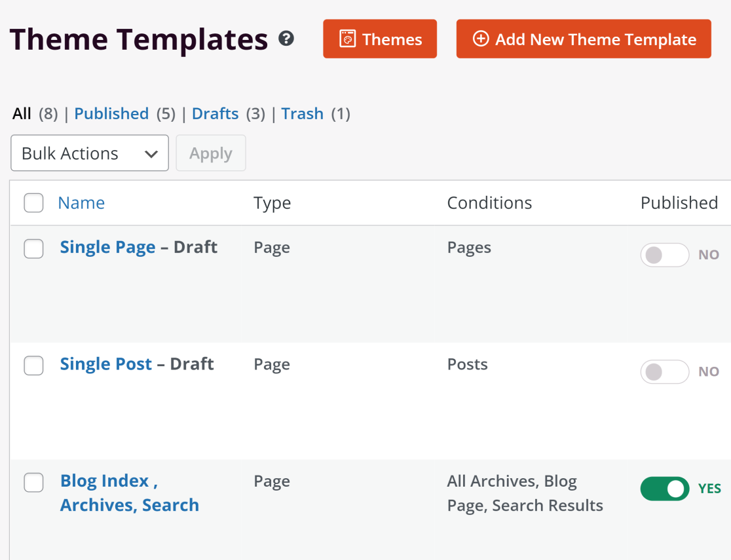This screenshot has height=560, width=731.
Task: Enable publishing for Single Page template
Action: (x=665, y=255)
